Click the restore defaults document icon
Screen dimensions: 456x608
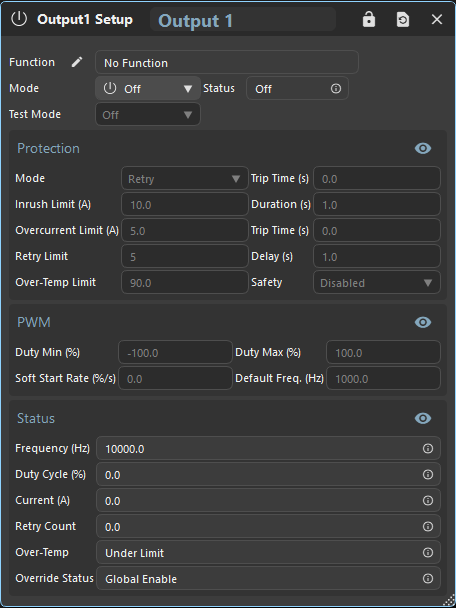pyautogui.click(x=403, y=19)
